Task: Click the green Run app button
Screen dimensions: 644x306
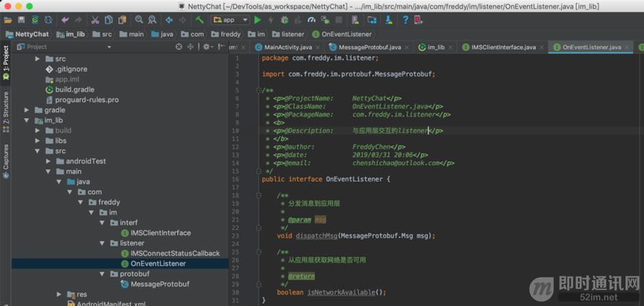Action: pos(258,20)
